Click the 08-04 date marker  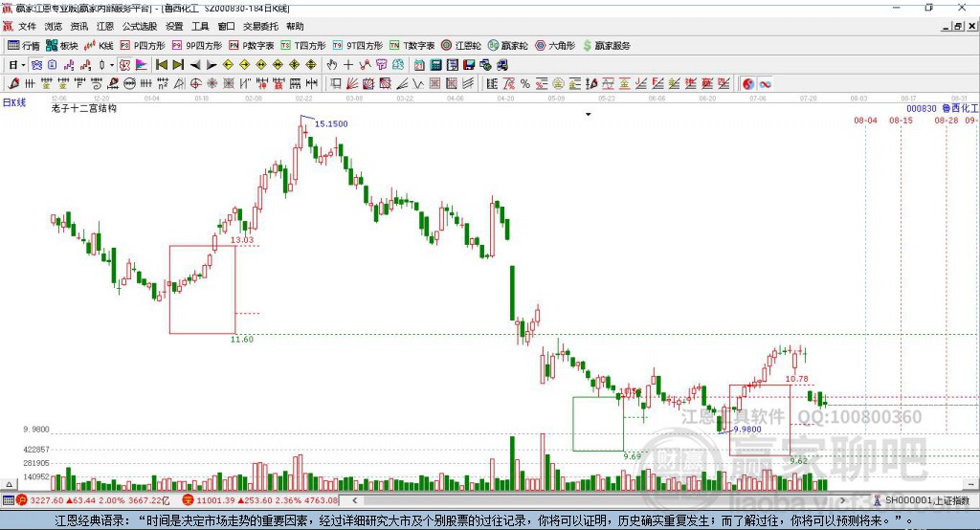[865, 120]
